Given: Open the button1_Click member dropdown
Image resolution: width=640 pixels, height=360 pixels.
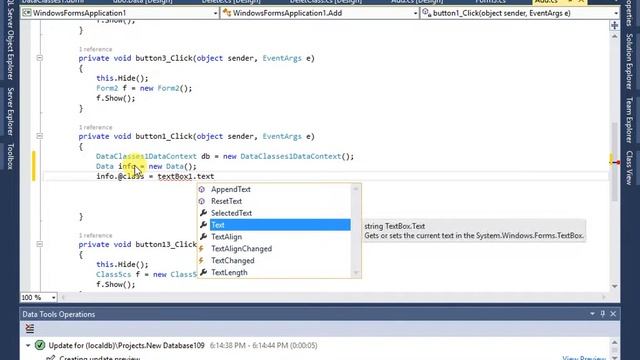Looking at the screenshot, I should 520,13.
